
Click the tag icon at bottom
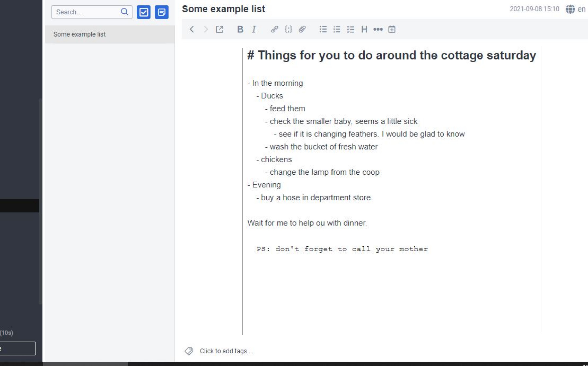click(189, 351)
